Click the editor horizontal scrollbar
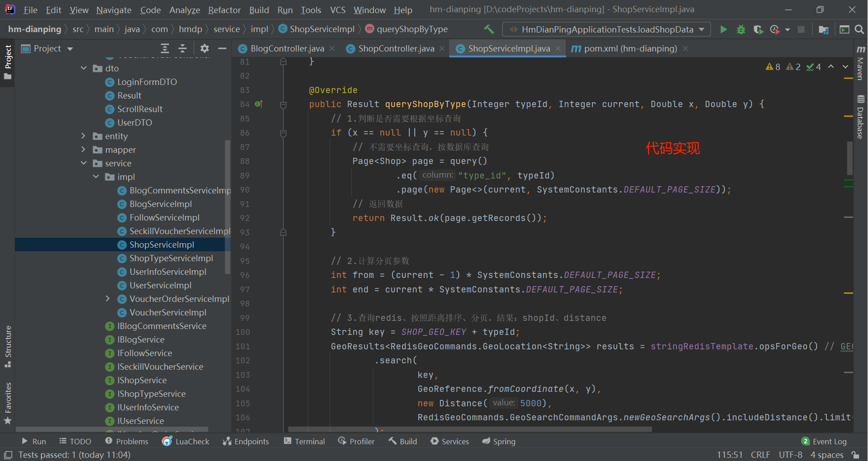Viewport: 868px width, 461px height. pos(470,429)
